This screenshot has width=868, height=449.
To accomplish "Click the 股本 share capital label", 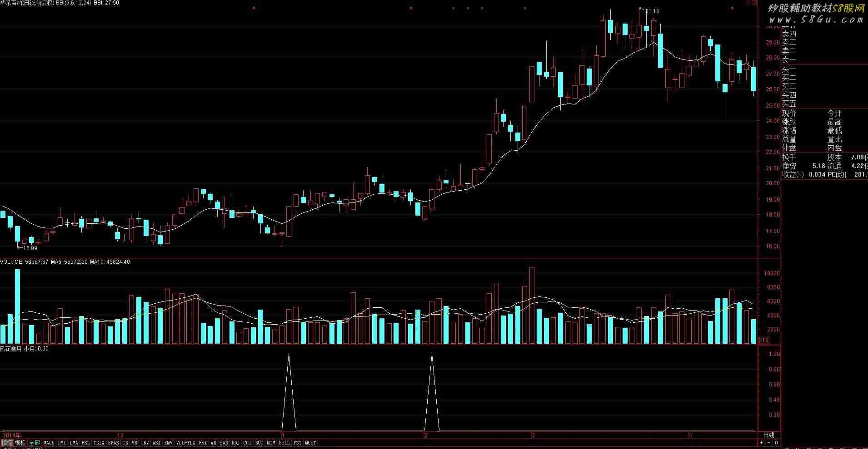I will 834,157.
